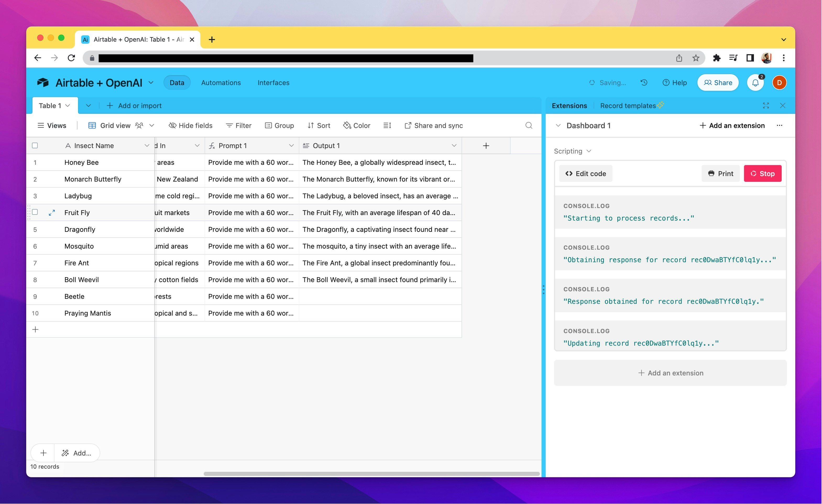Toggle browser side panel icon
Viewport: 822px width, 504px height.
[x=750, y=58]
